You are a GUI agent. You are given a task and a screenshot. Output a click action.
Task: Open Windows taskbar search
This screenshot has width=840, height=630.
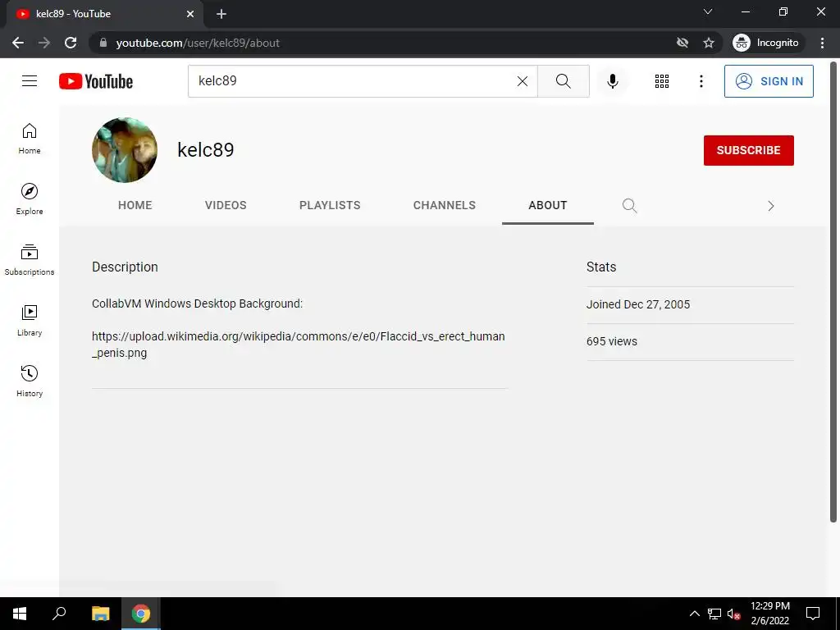59,614
